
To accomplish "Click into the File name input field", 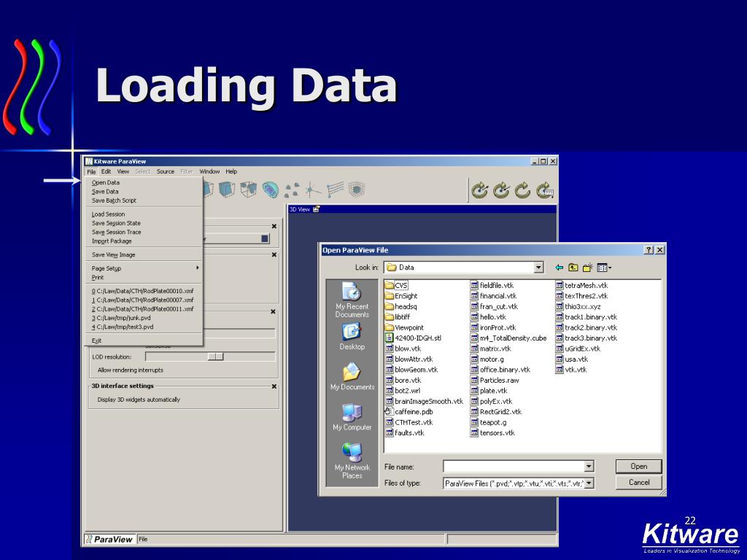I will coord(514,467).
